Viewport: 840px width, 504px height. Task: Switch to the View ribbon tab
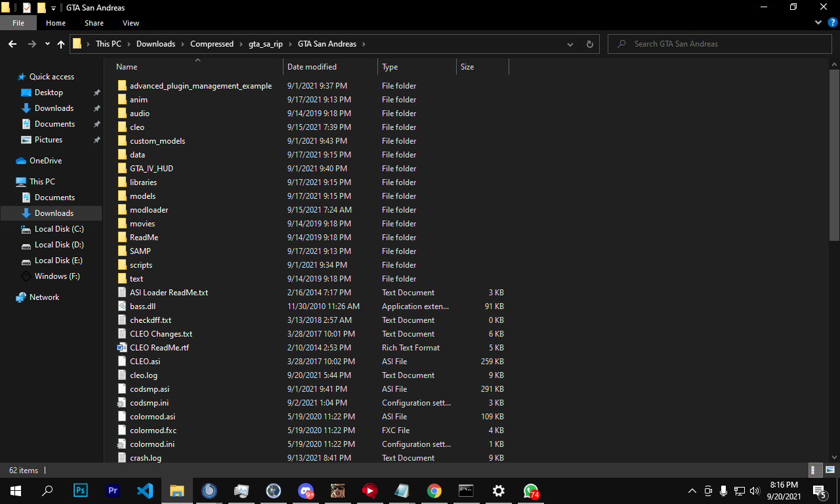[x=131, y=23]
